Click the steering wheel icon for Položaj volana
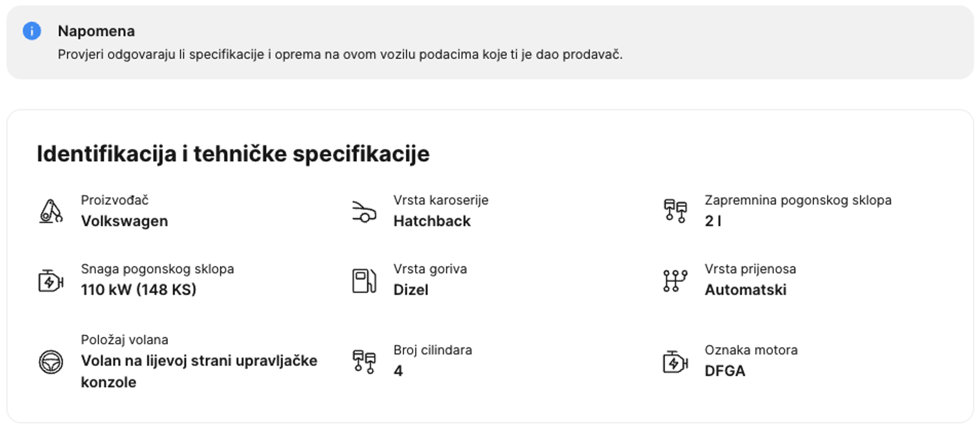 [x=51, y=361]
